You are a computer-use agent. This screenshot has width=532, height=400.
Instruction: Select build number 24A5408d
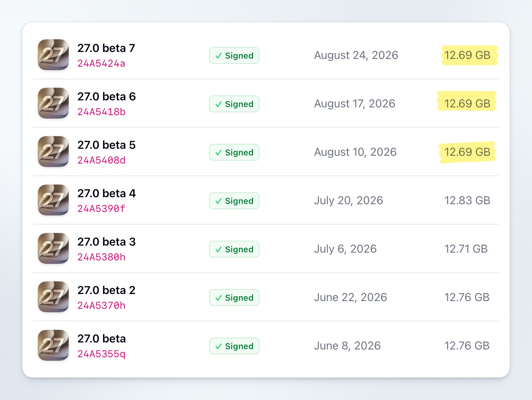pyautogui.click(x=101, y=160)
